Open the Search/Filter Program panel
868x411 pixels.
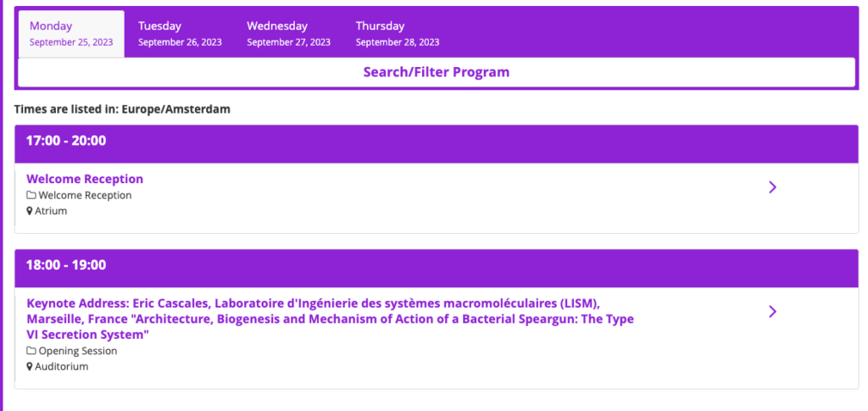(x=436, y=72)
